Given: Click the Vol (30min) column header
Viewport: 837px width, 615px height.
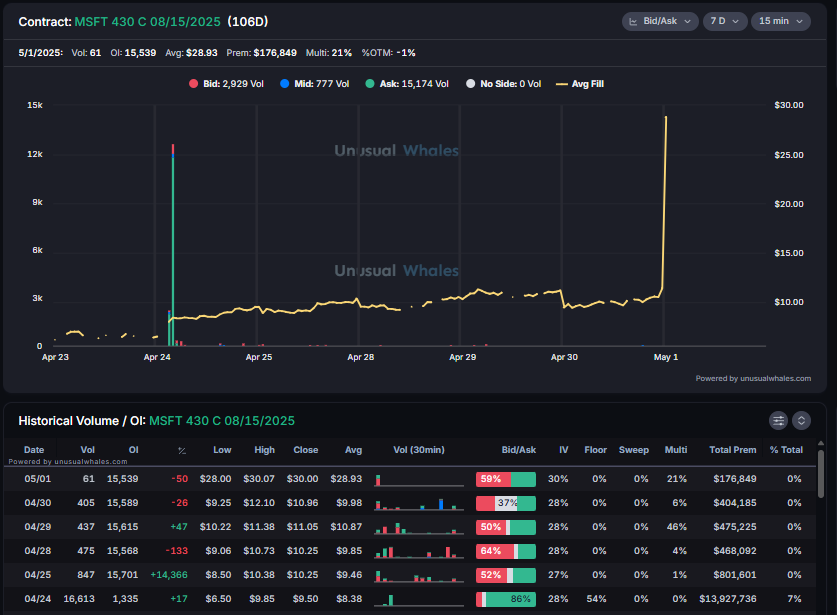Looking at the screenshot, I should (418, 450).
